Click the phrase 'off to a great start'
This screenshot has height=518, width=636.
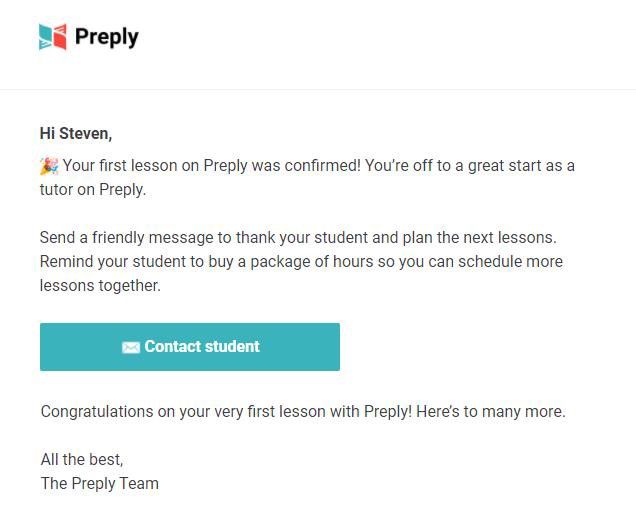point(478,166)
